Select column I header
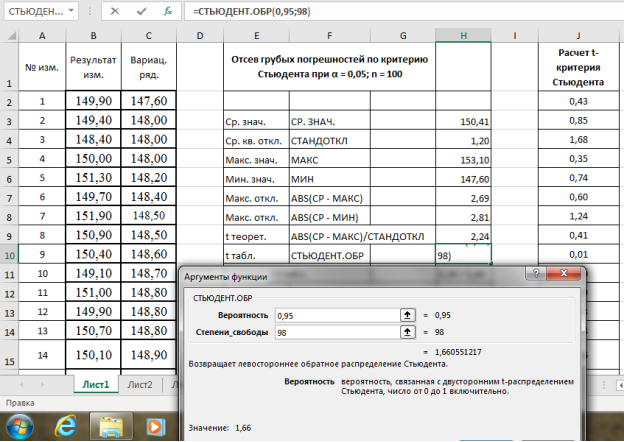 coord(515,36)
